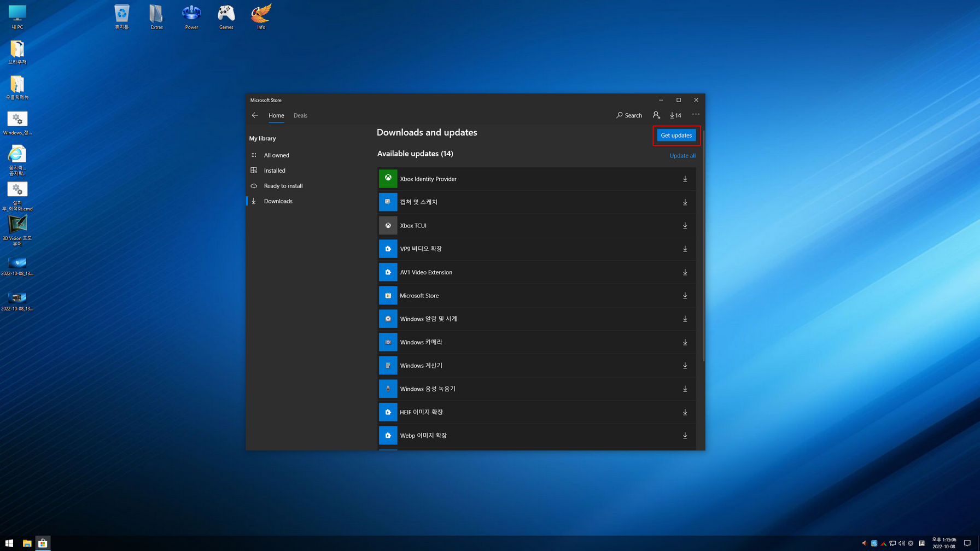Select the 브라우저 folder on desktop
The height and width of the screenshot is (551, 980).
click(17, 52)
